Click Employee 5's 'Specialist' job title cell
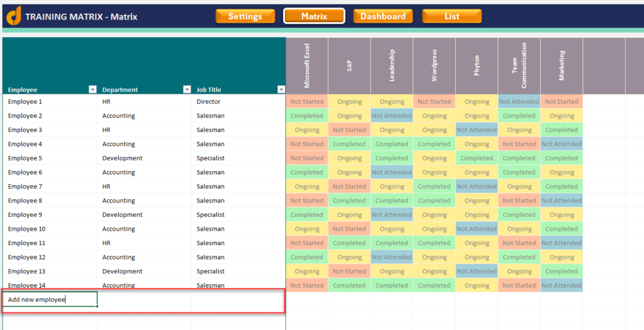This screenshot has width=644, height=330. click(x=238, y=158)
